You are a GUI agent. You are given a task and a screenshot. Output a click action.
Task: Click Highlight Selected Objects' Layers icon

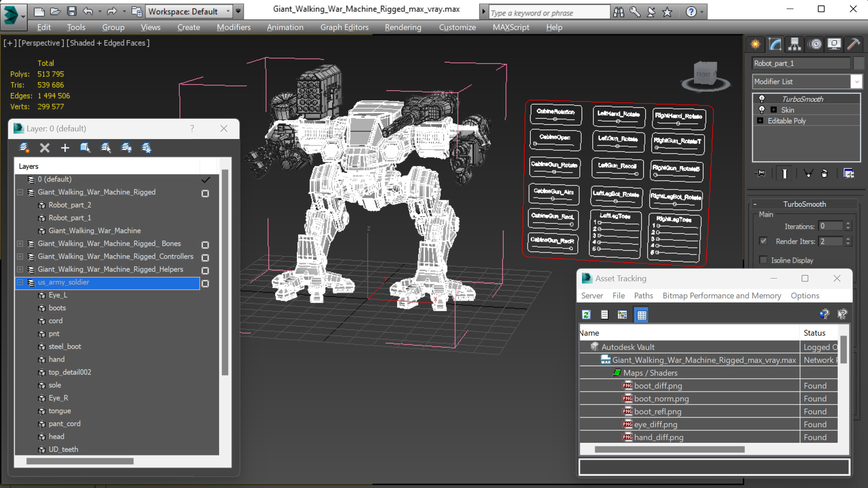pos(106,148)
